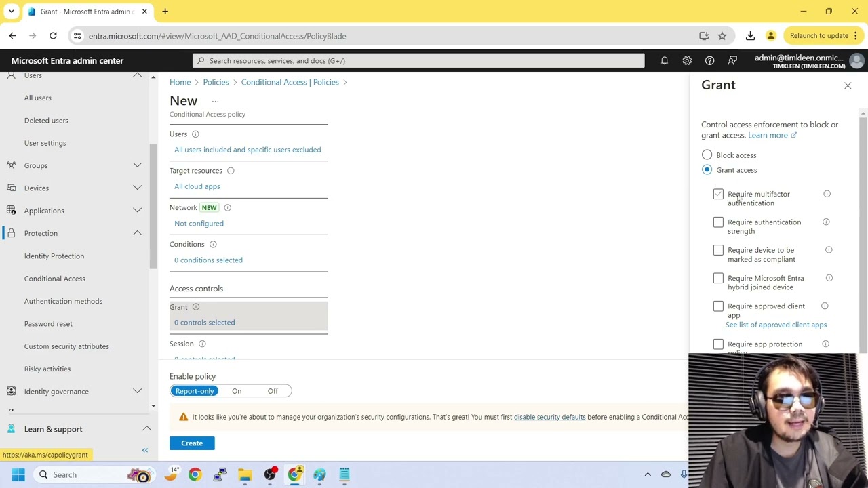
Task: Show info for Require multifactor authentication
Action: [827, 194]
